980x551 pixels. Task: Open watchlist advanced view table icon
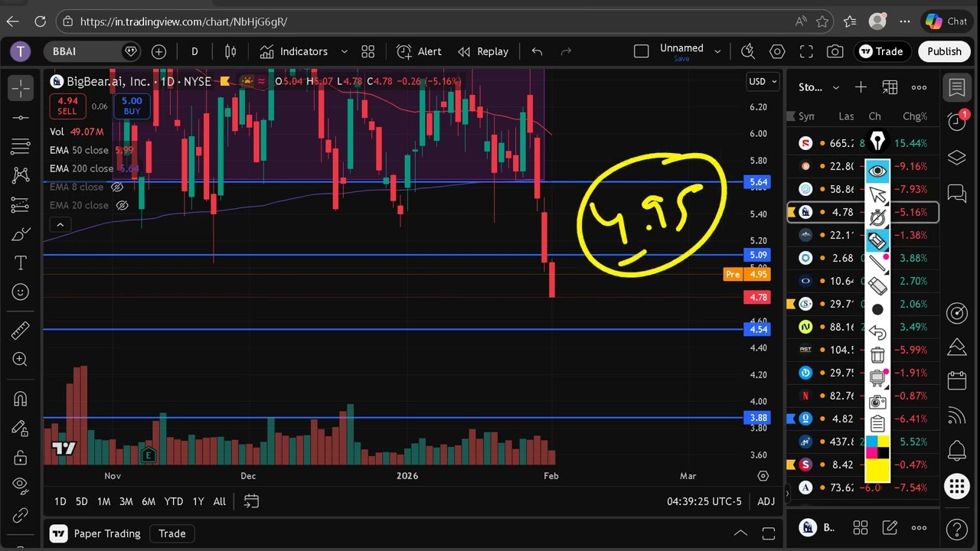click(x=890, y=87)
